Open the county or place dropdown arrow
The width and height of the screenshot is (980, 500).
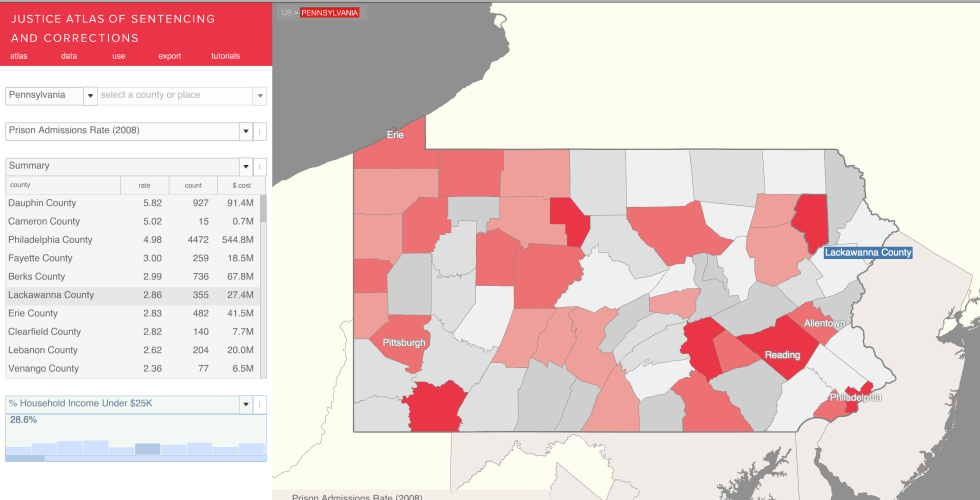point(259,96)
